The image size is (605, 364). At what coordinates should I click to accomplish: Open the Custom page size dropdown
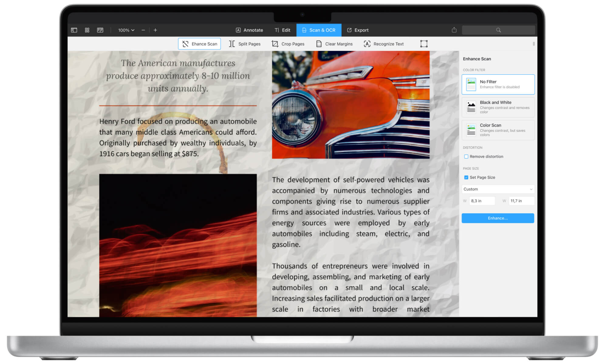coord(498,189)
